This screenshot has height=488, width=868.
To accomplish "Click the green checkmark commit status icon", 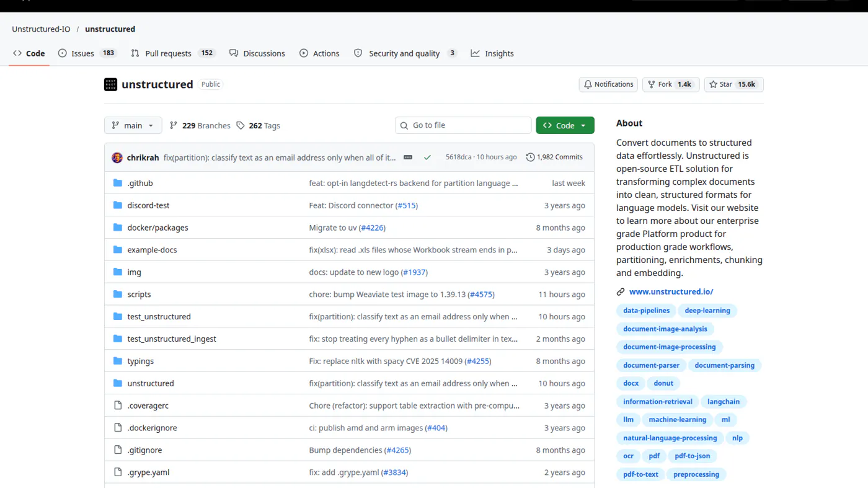I will tap(427, 157).
